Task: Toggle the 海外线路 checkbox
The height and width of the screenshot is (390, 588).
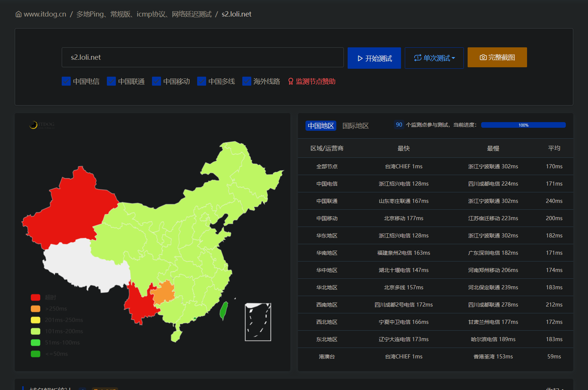Action: 247,81
